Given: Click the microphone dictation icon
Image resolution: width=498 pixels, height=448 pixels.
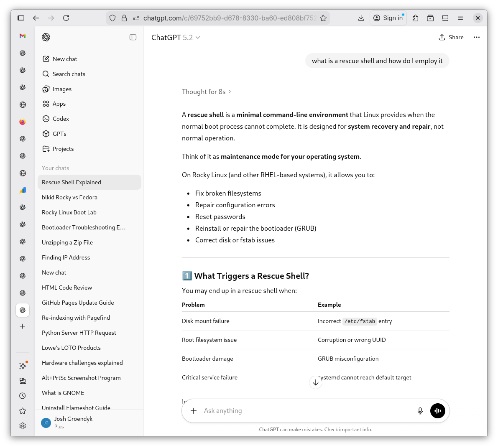Looking at the screenshot, I should pyautogui.click(x=420, y=411).
